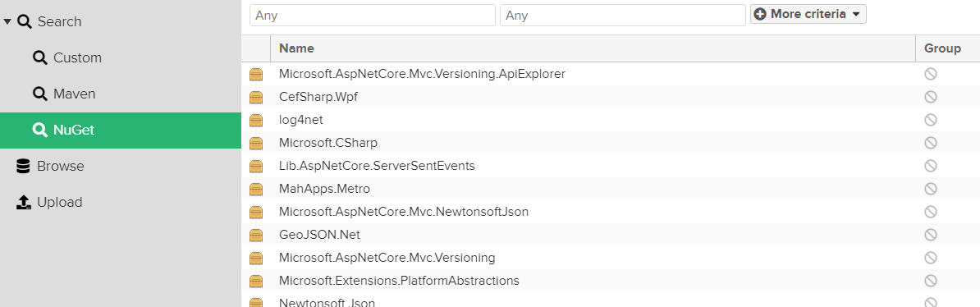Viewport: 980px width, 307px height.
Task: Click the no-group icon in the Lib.AspNetCore.ServerSentEvents row
Action: click(931, 166)
